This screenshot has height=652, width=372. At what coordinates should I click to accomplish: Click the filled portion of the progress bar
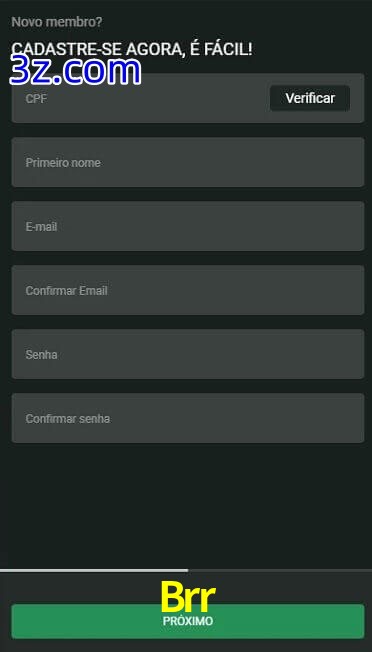click(x=94, y=570)
